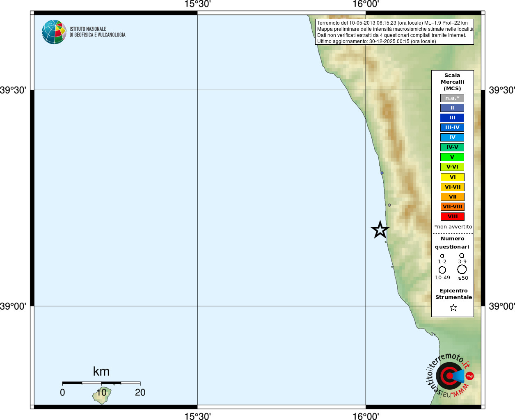Click the legend epicenter star symbol

[453, 308]
